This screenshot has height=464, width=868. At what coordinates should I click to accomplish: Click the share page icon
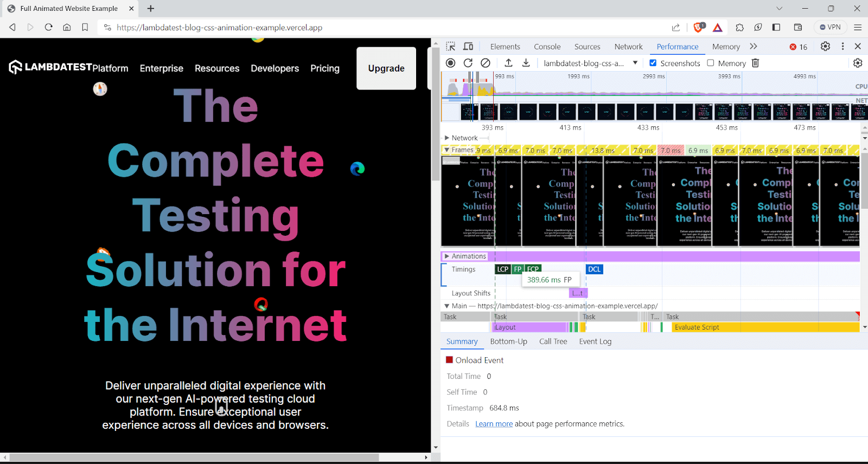(675, 27)
